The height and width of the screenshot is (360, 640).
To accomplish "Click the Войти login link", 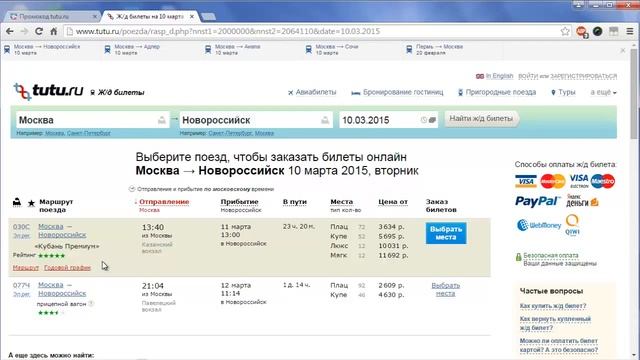I will (528, 76).
